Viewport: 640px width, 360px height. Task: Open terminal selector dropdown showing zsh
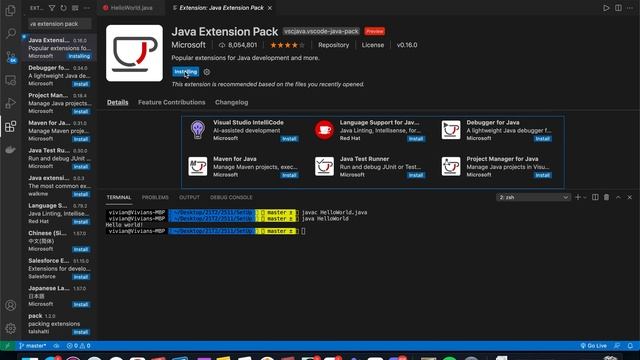click(x=533, y=197)
